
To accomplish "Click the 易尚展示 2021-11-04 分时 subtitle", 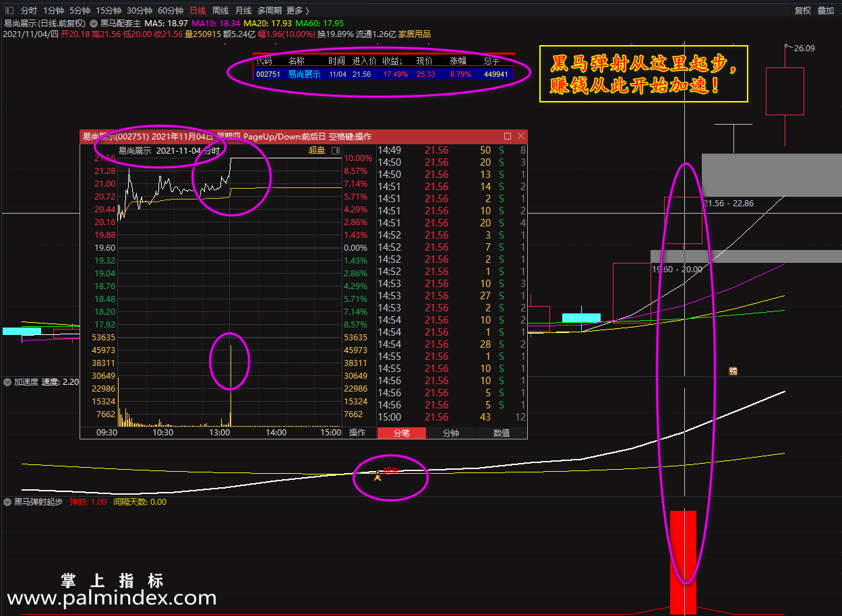I will (x=169, y=150).
